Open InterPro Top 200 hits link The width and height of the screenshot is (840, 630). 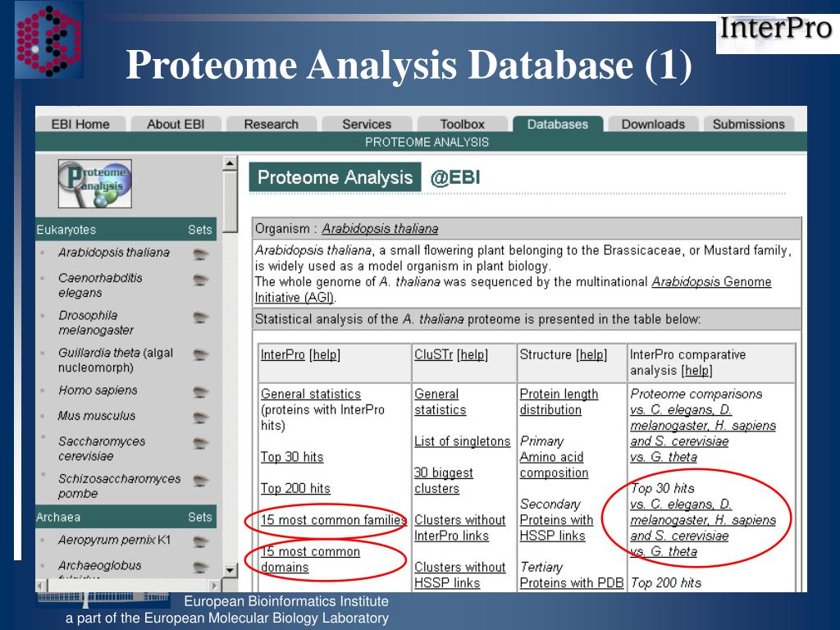295,489
